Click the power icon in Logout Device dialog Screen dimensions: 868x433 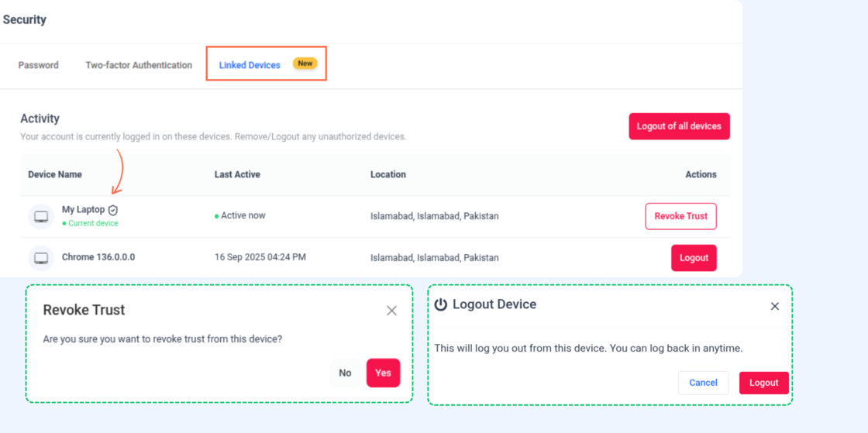tap(440, 305)
